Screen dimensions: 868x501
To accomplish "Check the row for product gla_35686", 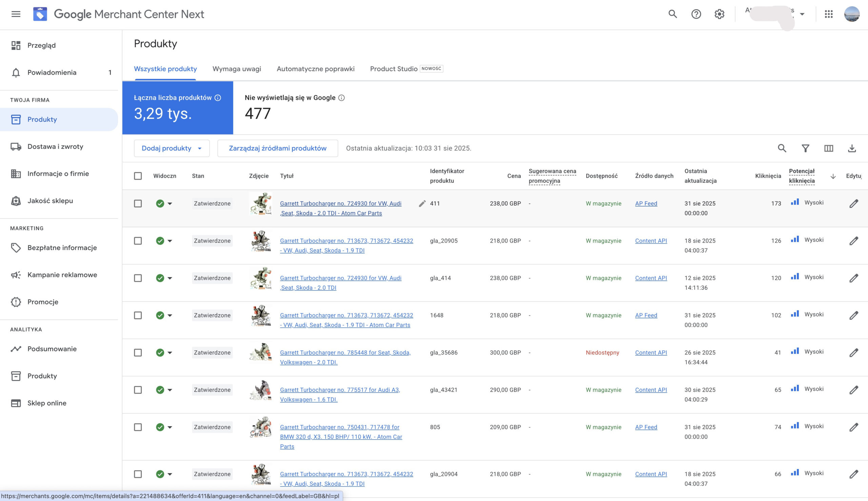I will [x=138, y=352].
